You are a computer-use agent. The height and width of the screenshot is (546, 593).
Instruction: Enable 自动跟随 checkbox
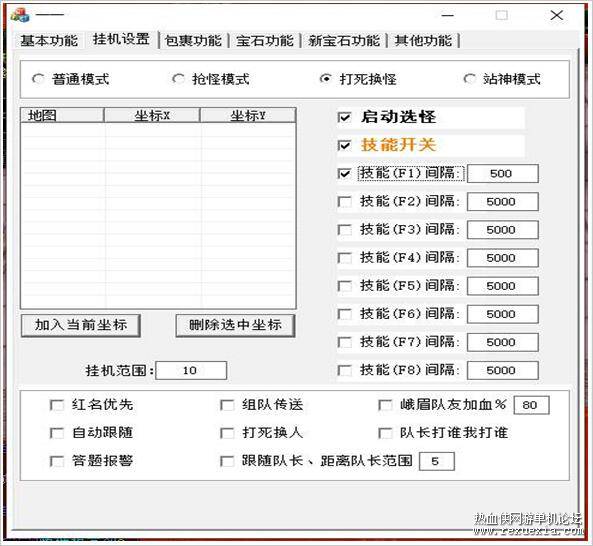coord(57,433)
